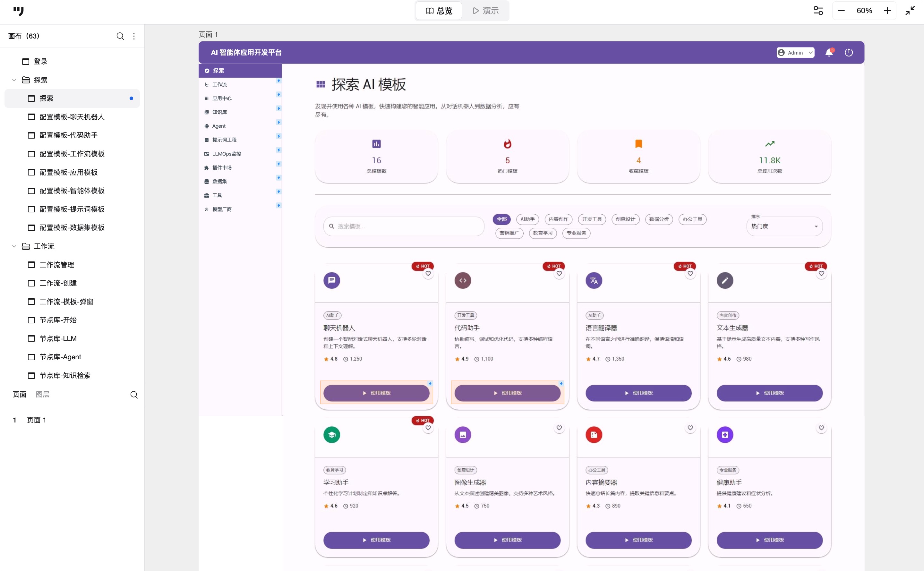Screen dimensions: 924x571
Task: Open the view settings sliders icon
Action: click(x=818, y=11)
